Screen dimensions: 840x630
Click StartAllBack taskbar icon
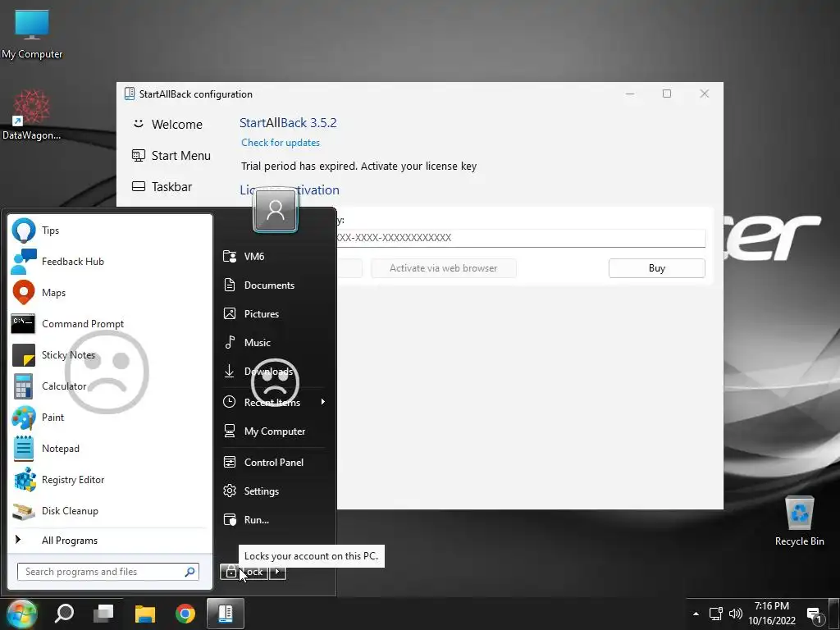226,614
